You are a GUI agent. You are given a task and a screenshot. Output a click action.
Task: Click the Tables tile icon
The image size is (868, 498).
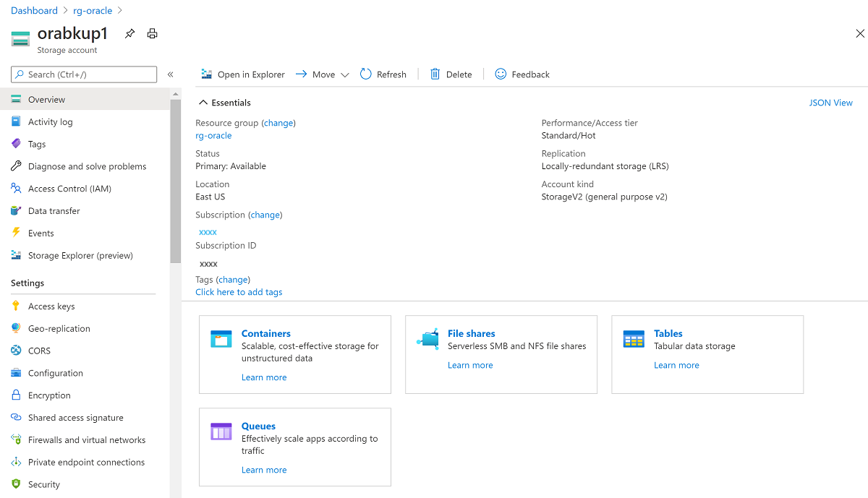point(634,339)
